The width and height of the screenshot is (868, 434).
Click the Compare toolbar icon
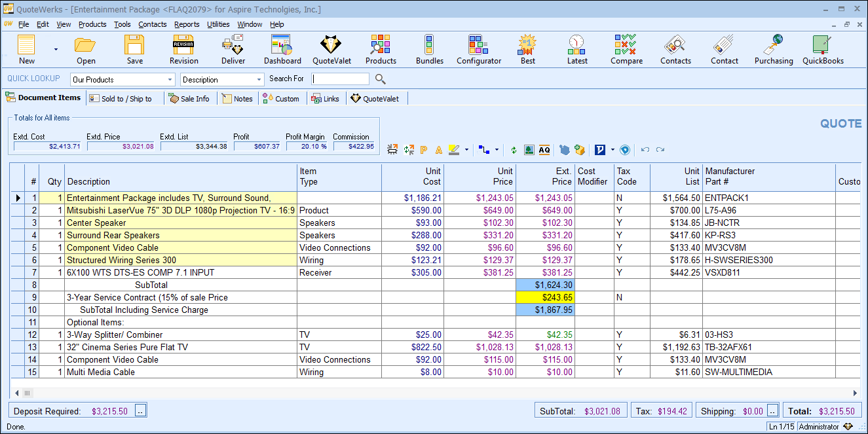626,48
